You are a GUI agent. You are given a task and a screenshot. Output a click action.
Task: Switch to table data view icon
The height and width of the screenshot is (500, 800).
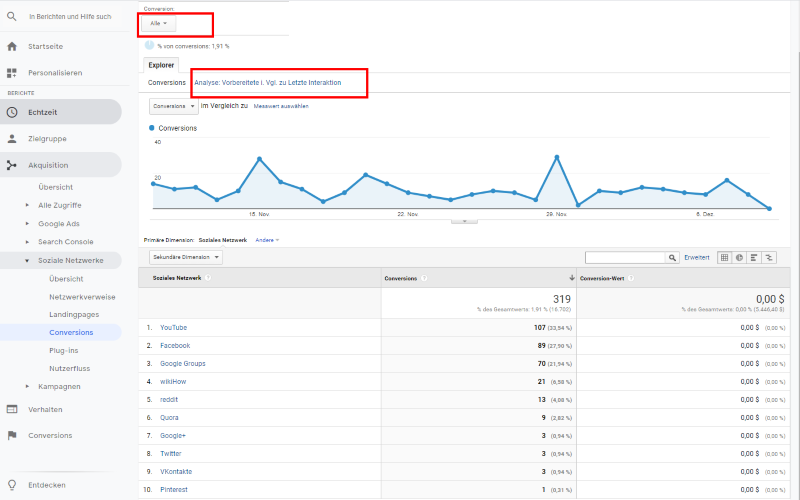pyautogui.click(x=725, y=257)
